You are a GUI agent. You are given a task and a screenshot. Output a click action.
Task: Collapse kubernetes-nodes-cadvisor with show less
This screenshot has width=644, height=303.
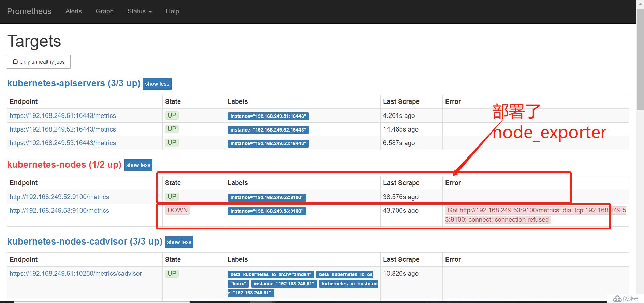(179, 242)
